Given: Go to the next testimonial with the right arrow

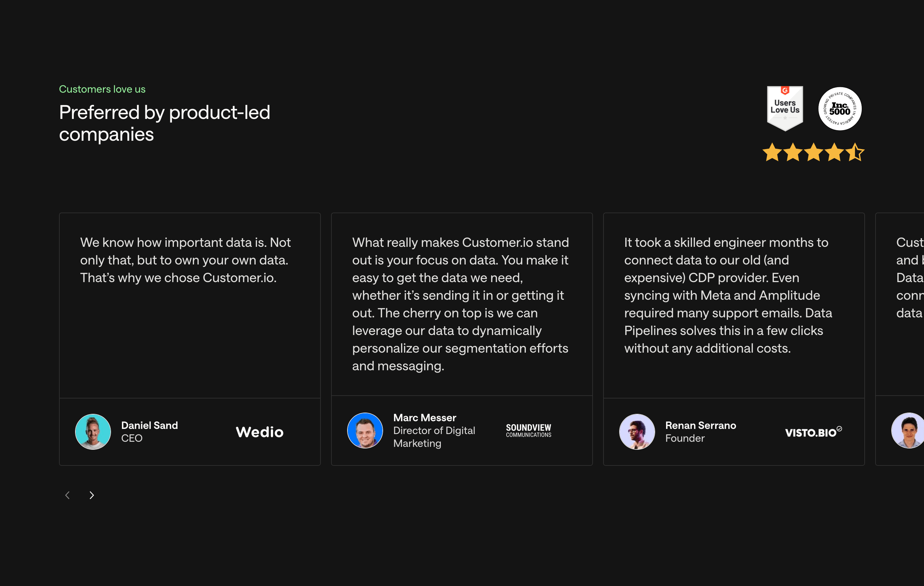Looking at the screenshot, I should pyautogui.click(x=91, y=495).
